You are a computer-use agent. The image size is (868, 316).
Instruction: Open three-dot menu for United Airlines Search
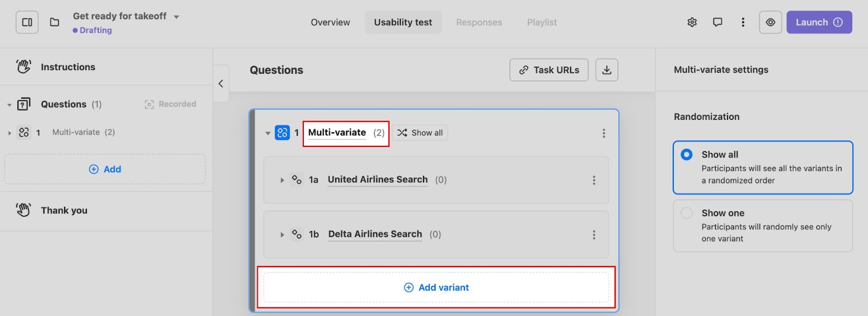coord(594,180)
